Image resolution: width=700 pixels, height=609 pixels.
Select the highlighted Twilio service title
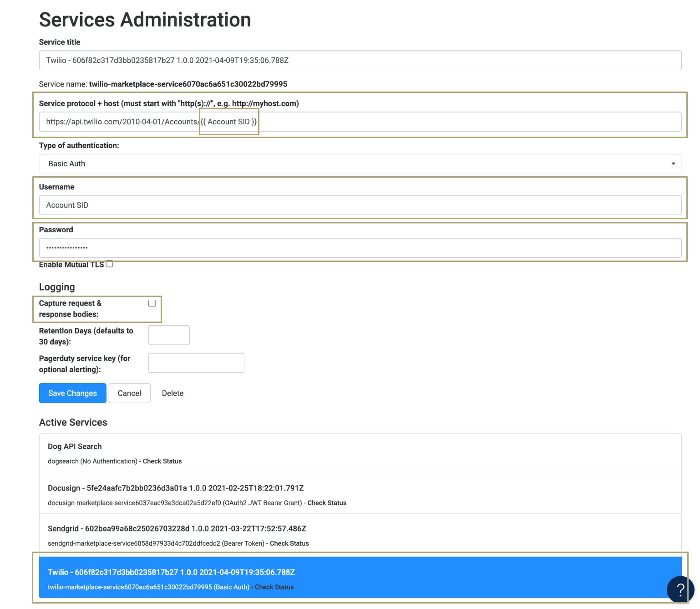171,572
